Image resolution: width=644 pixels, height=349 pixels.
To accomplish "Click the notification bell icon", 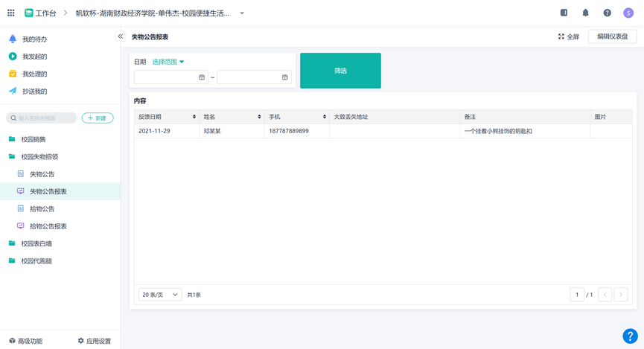I will [585, 13].
